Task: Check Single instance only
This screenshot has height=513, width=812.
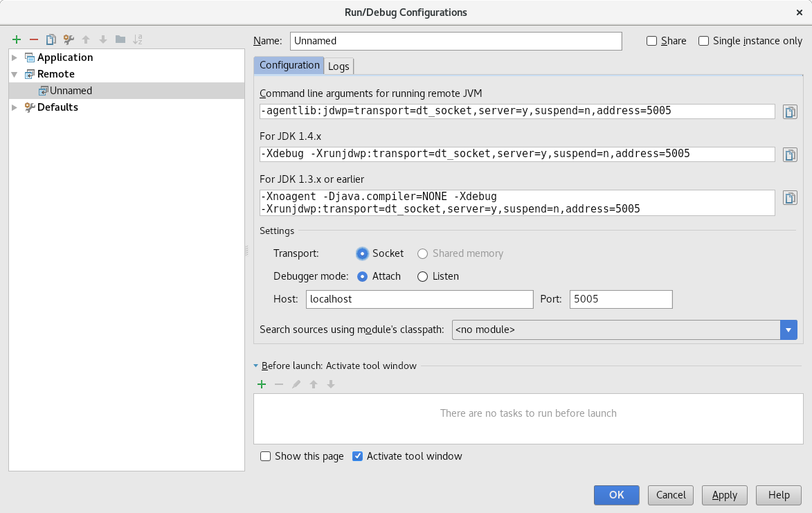Action: pos(703,41)
